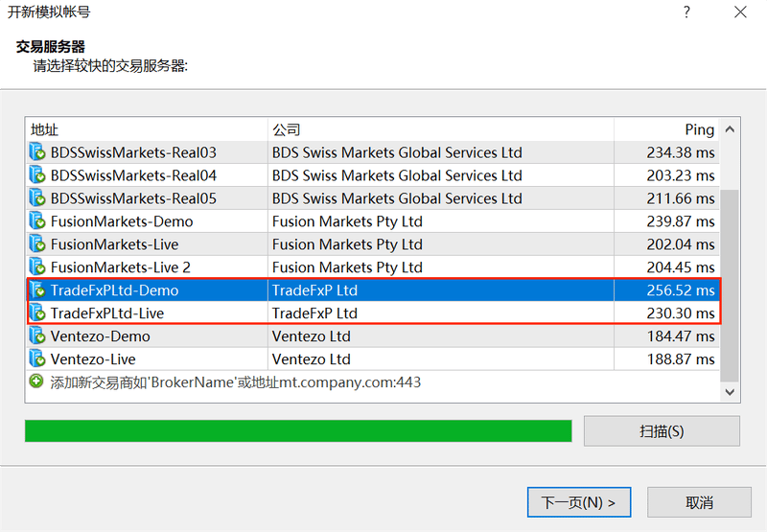Click ping value 184.47 ms
Viewport: 767px width, 532px height.
(681, 336)
